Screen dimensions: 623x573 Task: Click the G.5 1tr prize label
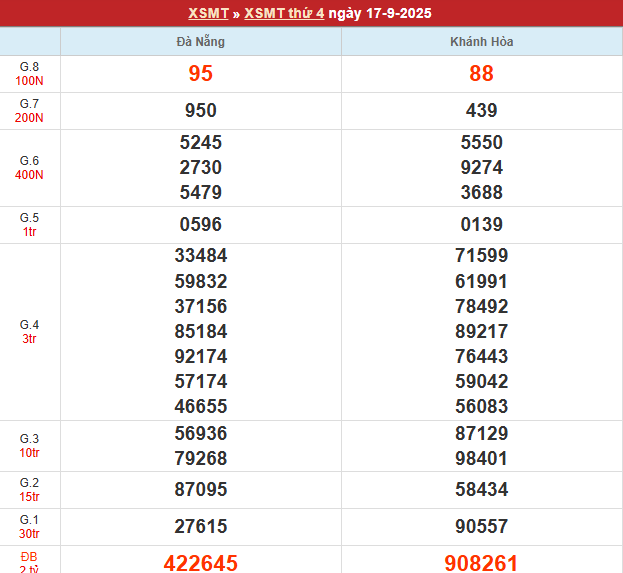29,225
